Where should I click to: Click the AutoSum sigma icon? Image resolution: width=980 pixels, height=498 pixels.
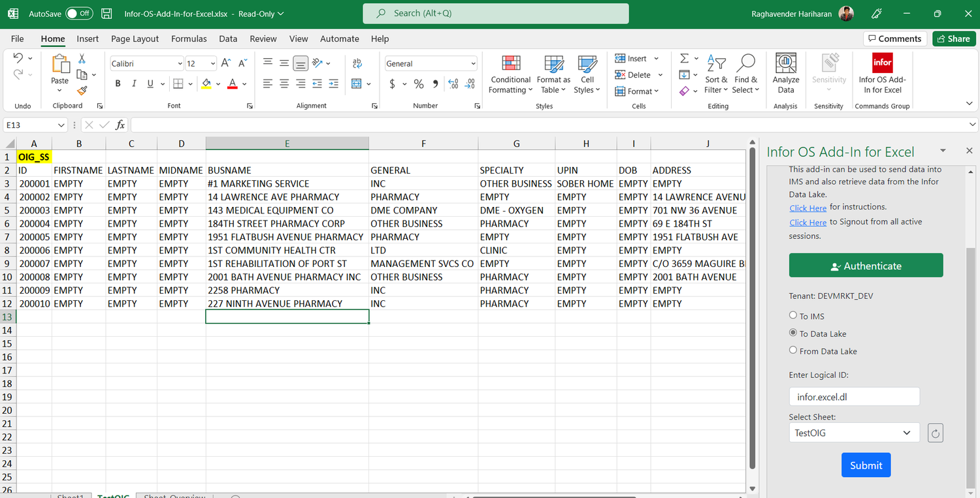click(x=684, y=59)
